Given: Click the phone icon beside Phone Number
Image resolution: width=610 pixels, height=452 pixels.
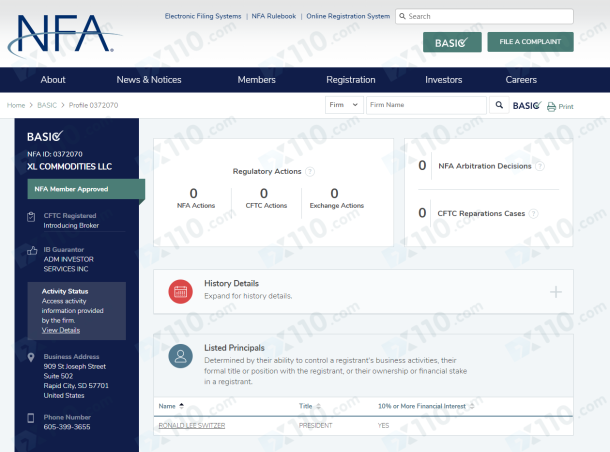Looking at the screenshot, I should tap(31, 418).
